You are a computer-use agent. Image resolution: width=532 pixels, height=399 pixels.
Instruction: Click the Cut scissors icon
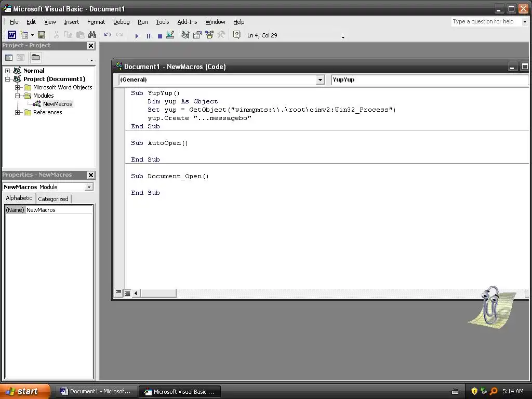(56, 35)
